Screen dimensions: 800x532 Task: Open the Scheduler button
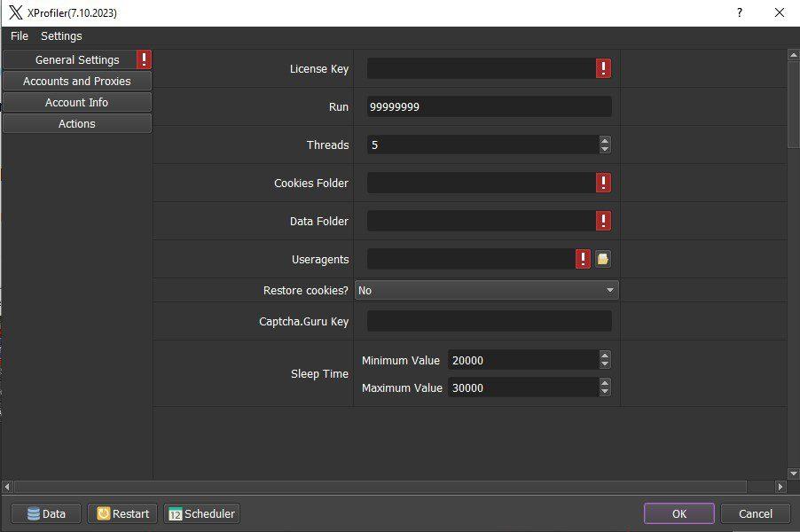pos(201,513)
